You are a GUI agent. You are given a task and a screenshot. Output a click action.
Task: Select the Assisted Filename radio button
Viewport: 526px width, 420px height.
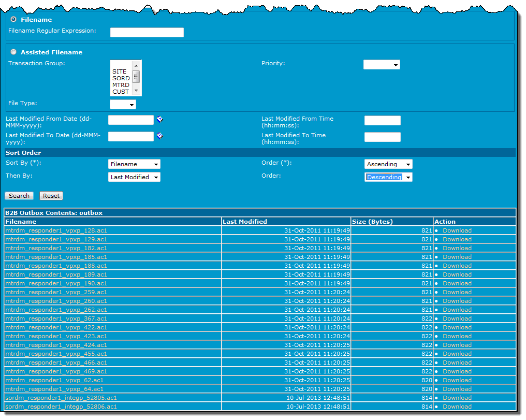13,52
